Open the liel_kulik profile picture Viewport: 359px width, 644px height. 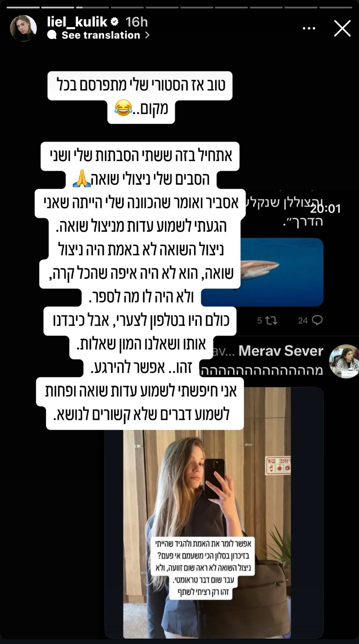[x=23, y=28]
